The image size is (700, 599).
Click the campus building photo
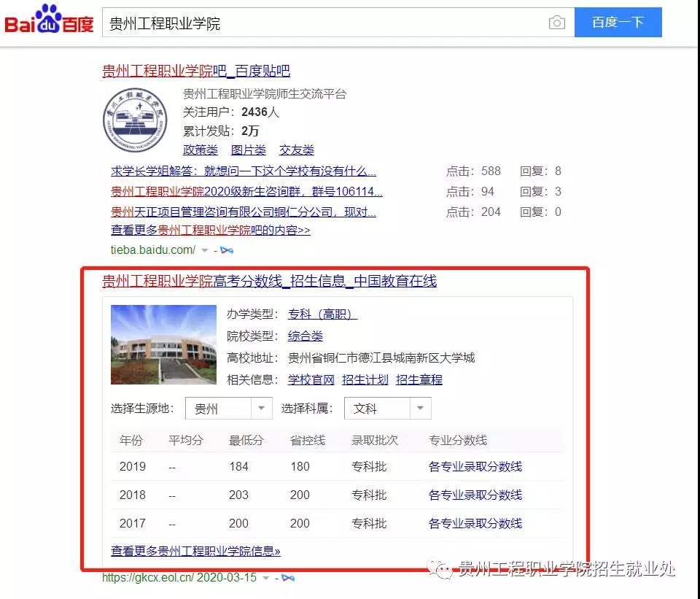point(163,344)
